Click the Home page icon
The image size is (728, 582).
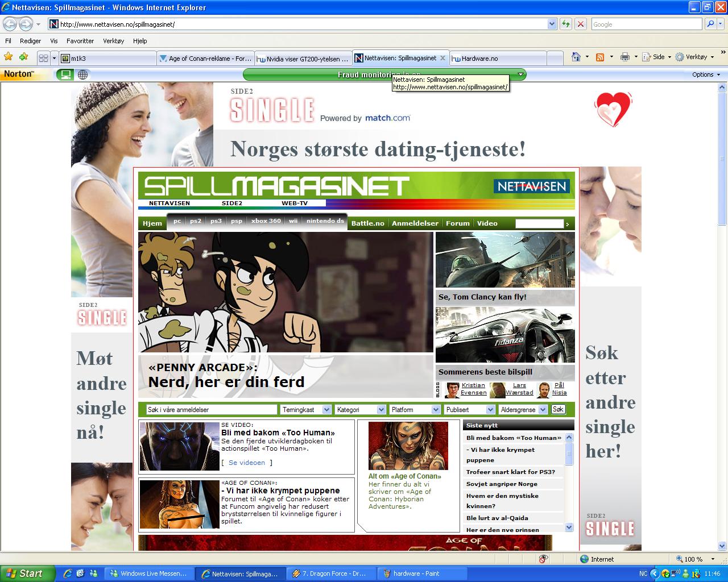(x=576, y=57)
